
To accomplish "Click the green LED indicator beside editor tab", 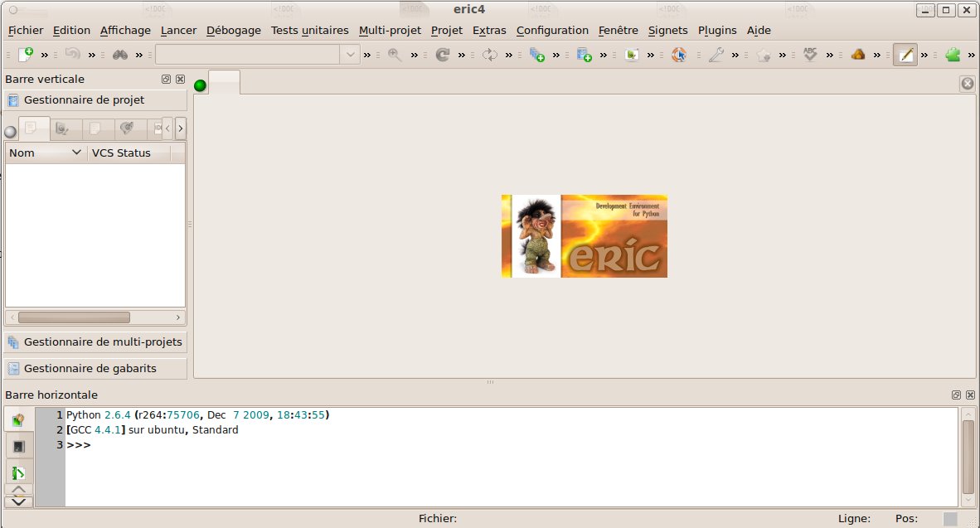I will 200,85.
